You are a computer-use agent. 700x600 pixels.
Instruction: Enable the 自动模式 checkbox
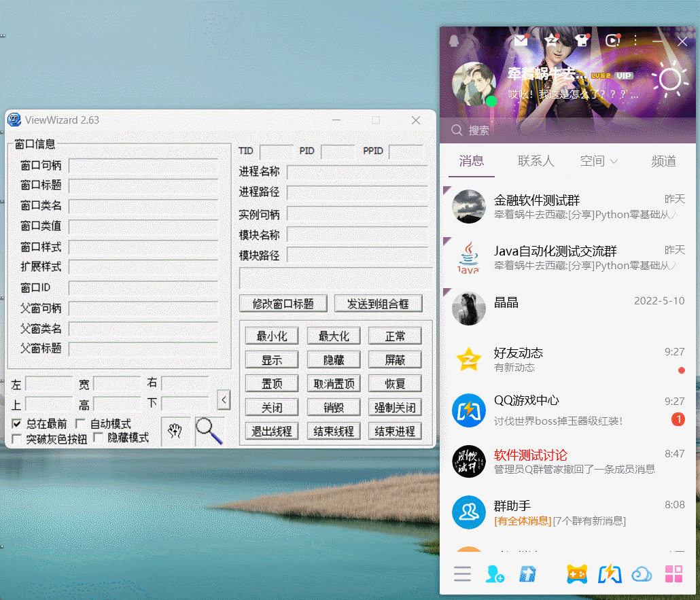(x=80, y=423)
